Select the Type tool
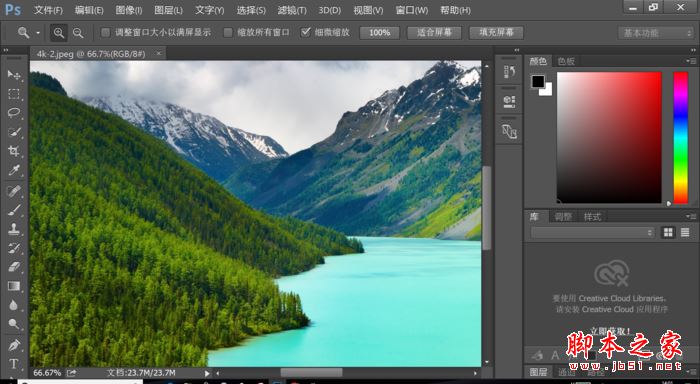 (14, 363)
